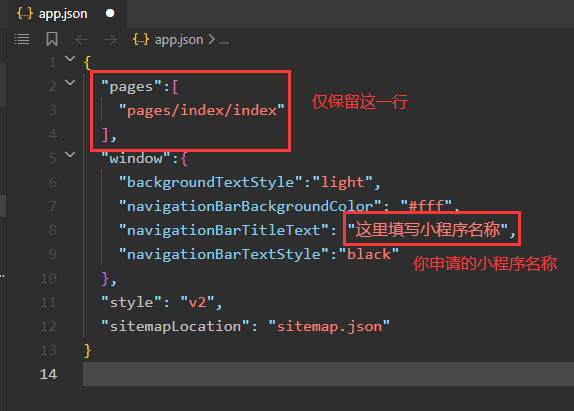This screenshot has height=411, width=574.
Task: Click the JSON braces icon in breadcrumb
Action: point(141,39)
